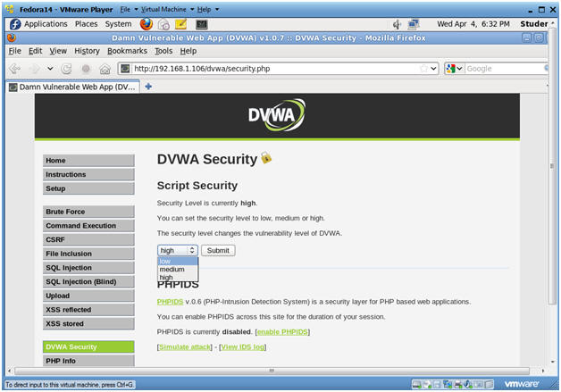Viewport: 561px width, 392px height.
Task: Bookmark page with star icon in URL bar
Action: point(423,69)
